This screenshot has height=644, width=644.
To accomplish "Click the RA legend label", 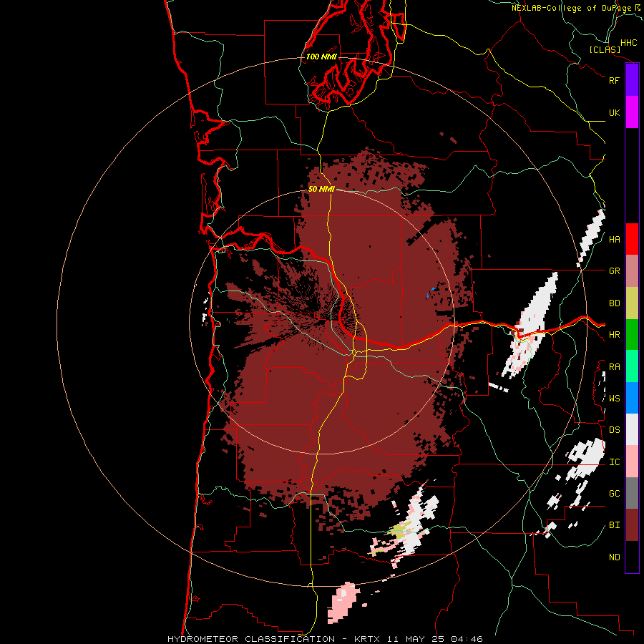I will (x=614, y=367).
